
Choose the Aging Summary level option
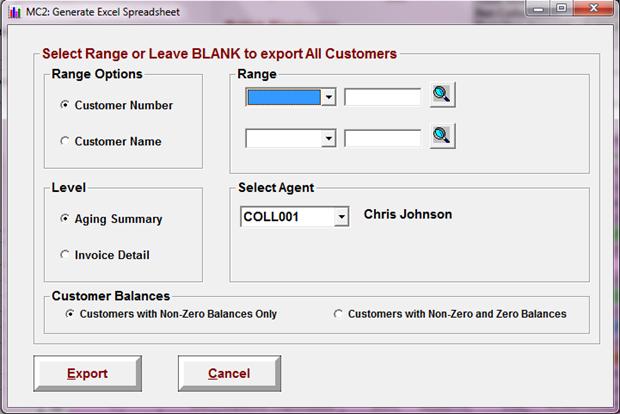pos(65,218)
